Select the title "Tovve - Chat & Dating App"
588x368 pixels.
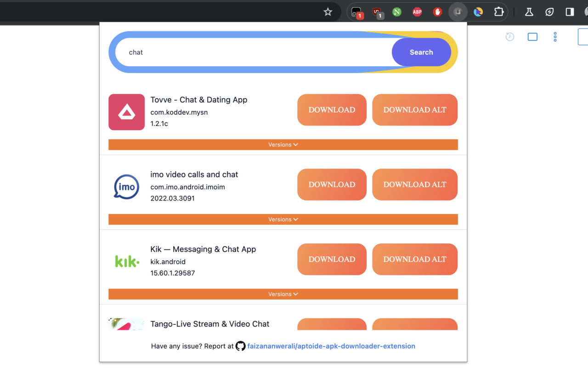pyautogui.click(x=199, y=100)
